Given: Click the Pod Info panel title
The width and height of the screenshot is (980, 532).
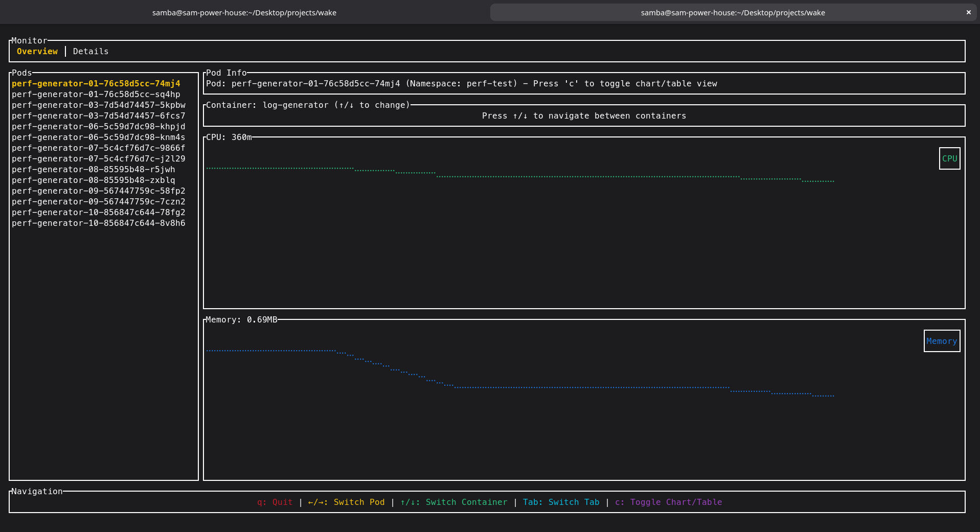Looking at the screenshot, I should pos(226,73).
